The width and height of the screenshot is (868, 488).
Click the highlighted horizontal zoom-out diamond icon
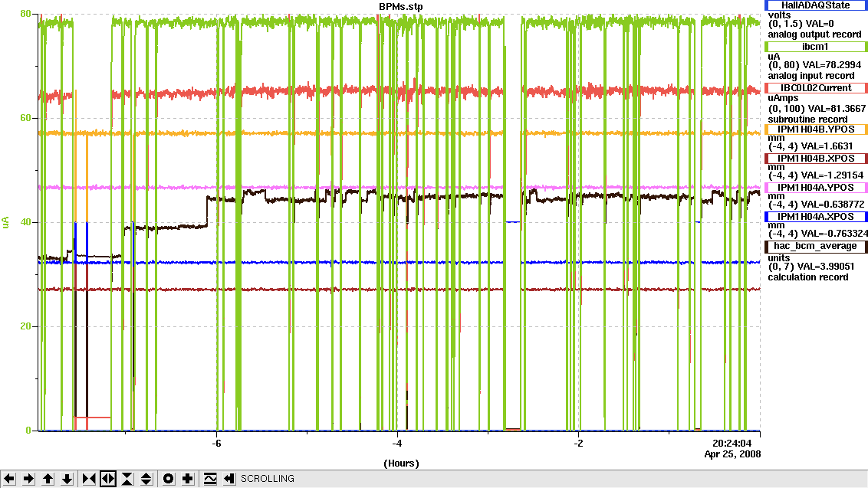(108, 479)
